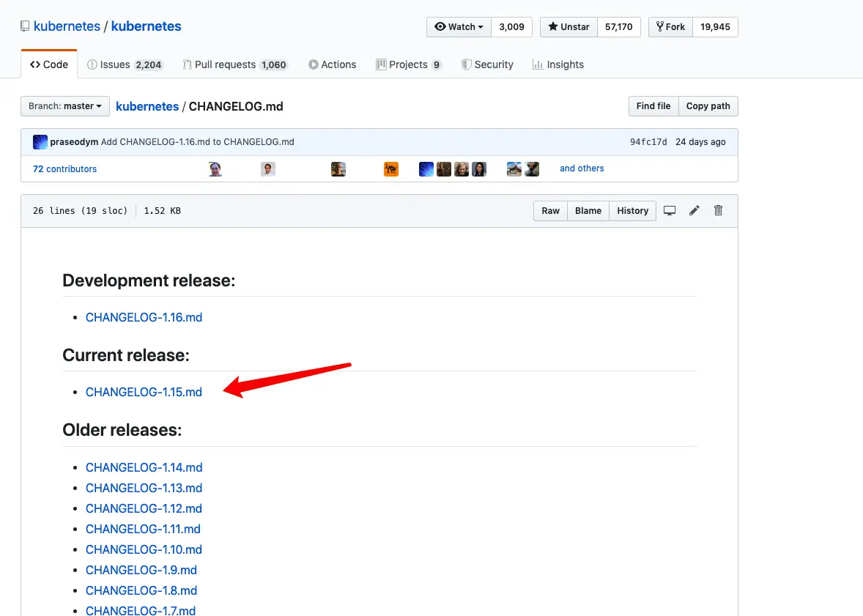Open the Insights tab
863x616 pixels.
point(558,64)
